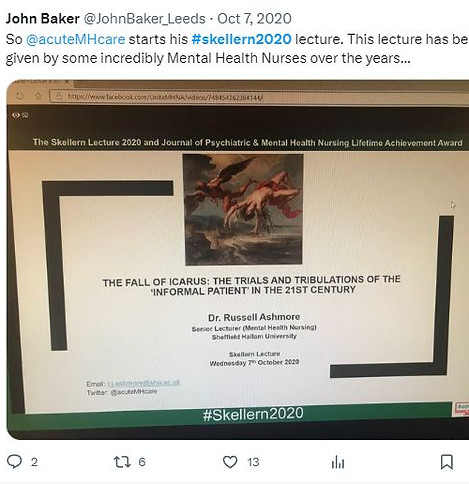Click the retweet count of 6
The height and width of the screenshot is (484, 469).
coord(142,462)
